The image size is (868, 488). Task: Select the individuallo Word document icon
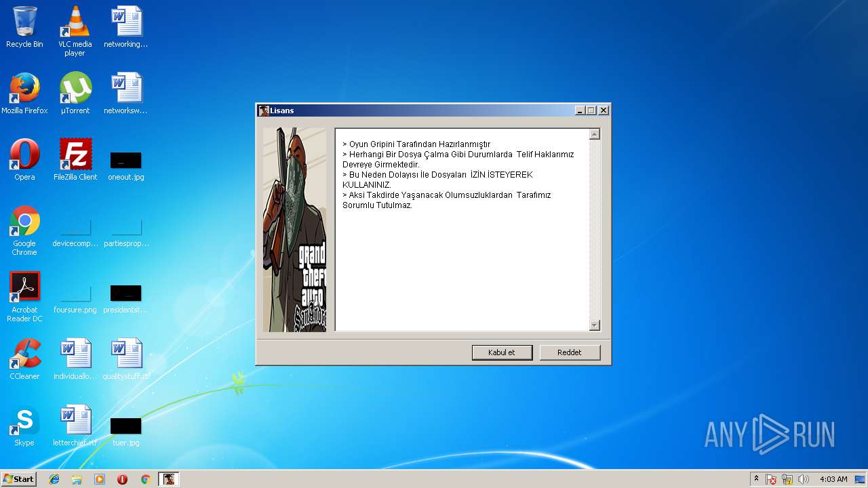click(x=75, y=359)
